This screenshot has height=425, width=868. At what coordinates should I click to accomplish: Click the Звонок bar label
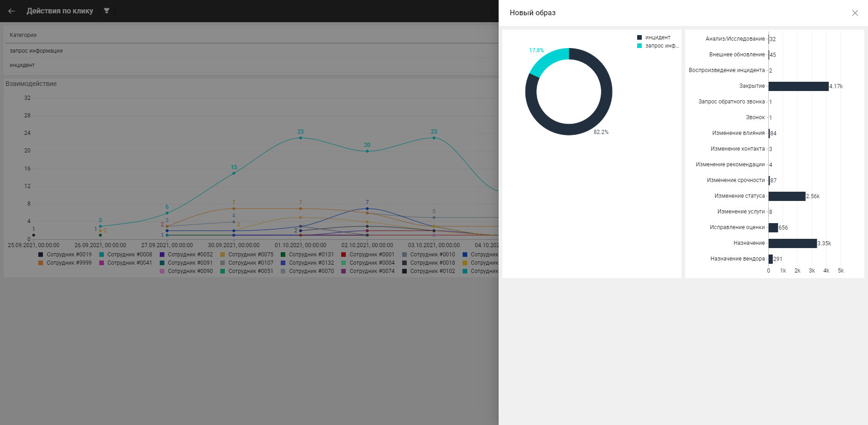click(x=755, y=117)
